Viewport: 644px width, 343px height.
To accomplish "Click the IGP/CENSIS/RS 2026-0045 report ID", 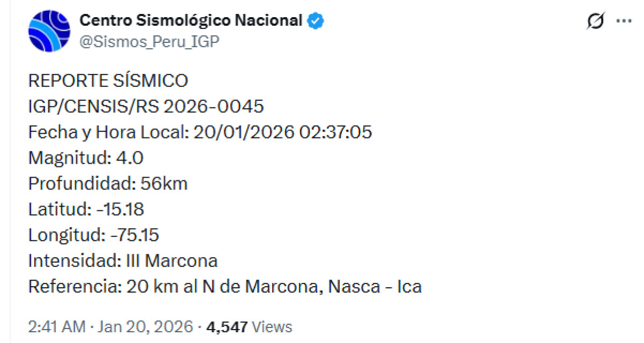I will click(145, 106).
